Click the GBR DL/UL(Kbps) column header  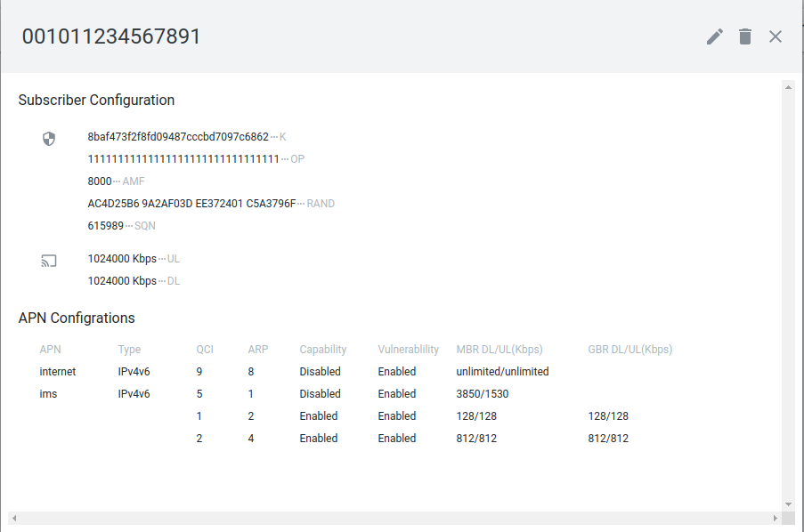630,350
